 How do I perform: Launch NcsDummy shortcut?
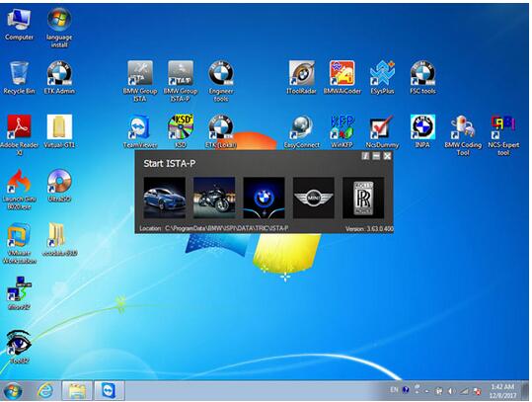click(x=382, y=131)
